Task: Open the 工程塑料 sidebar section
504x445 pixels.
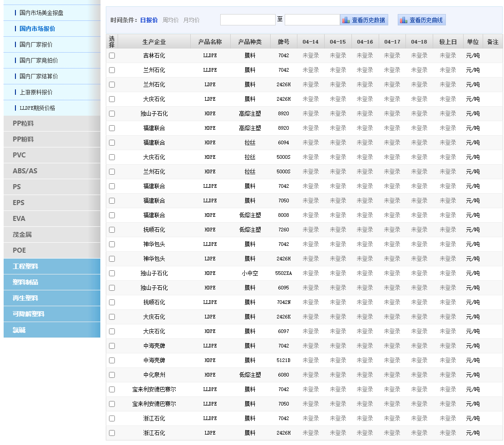Action: 52,266
